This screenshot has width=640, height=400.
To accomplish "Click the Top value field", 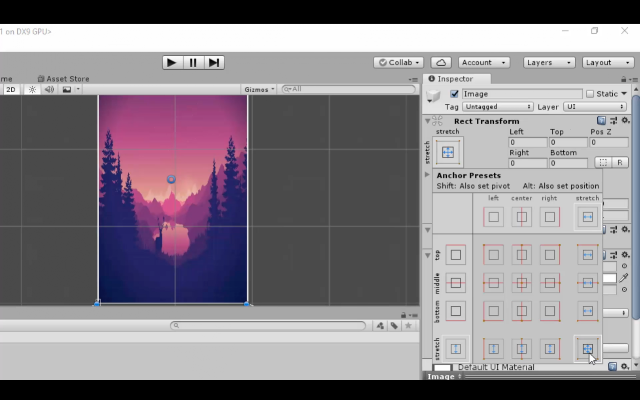I will [568, 142].
